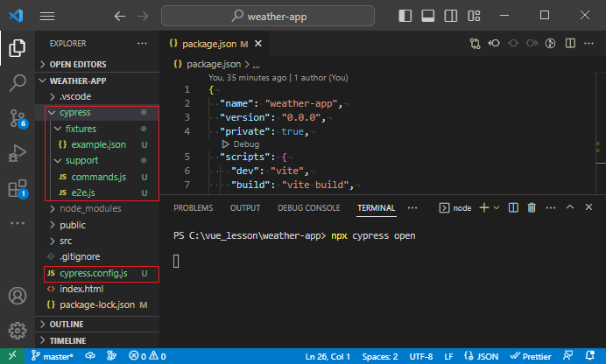The width and height of the screenshot is (606, 364).
Task: Go back in navigation history
Action: coord(120,16)
